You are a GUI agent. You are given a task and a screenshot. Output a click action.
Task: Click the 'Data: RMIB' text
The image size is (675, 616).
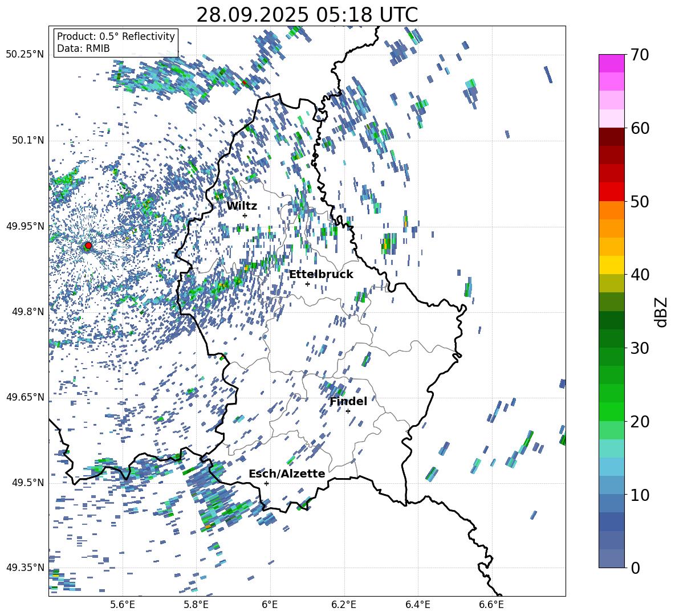pos(83,48)
